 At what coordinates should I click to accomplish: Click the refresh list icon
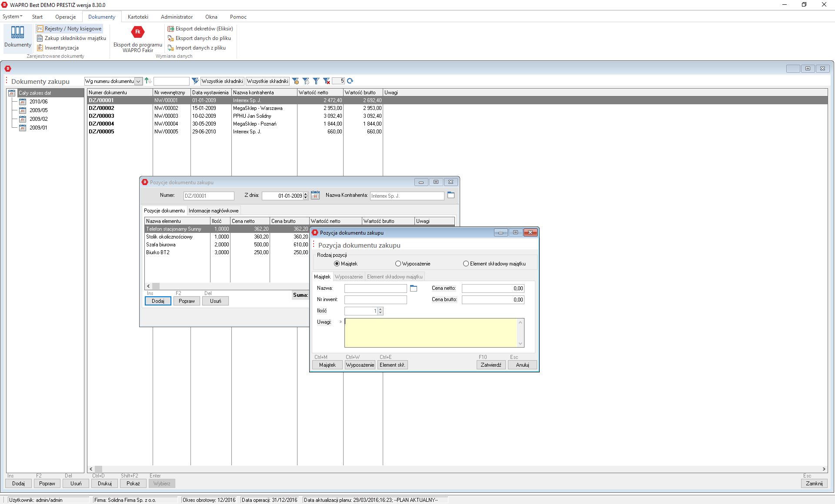pos(350,81)
